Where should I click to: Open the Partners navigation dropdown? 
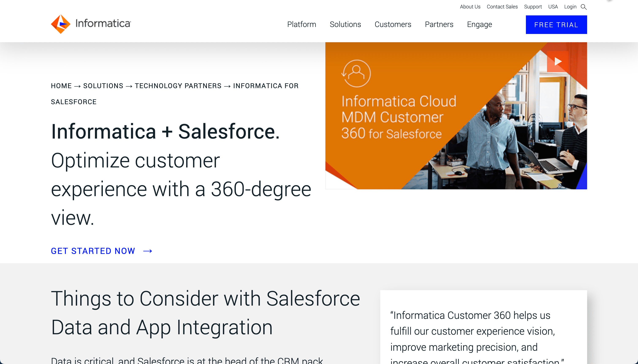(439, 24)
